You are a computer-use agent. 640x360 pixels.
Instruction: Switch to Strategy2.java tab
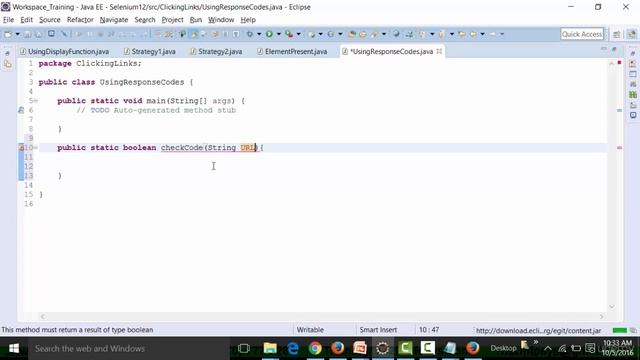click(216, 51)
